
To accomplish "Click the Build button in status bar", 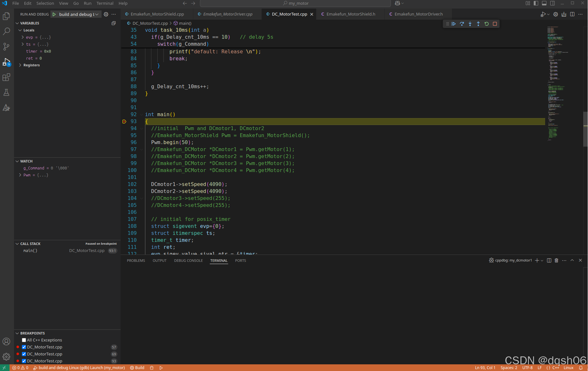I will tap(137, 368).
